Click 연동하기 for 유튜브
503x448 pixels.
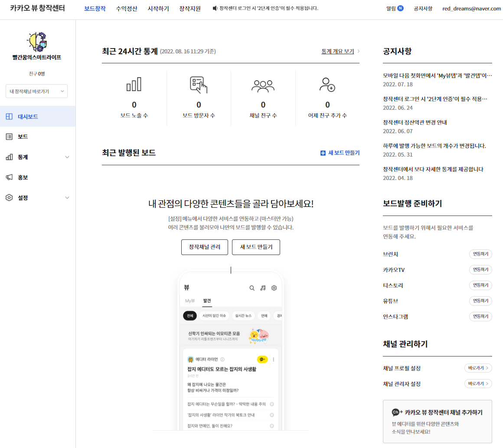click(480, 301)
